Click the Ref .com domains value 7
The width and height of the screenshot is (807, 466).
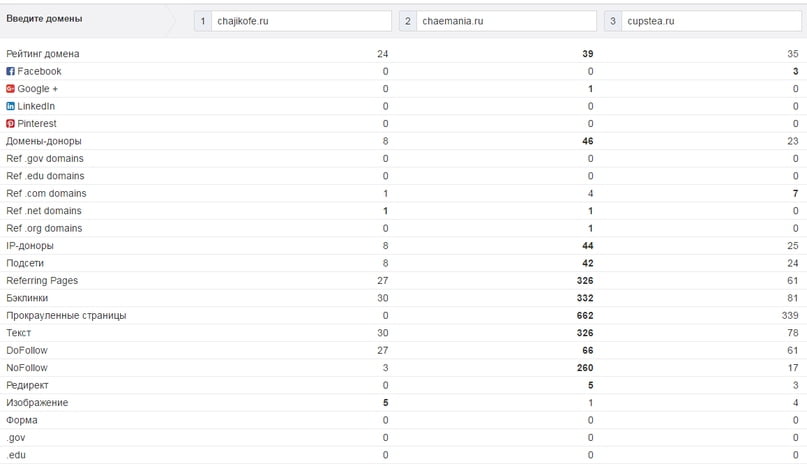(796, 194)
